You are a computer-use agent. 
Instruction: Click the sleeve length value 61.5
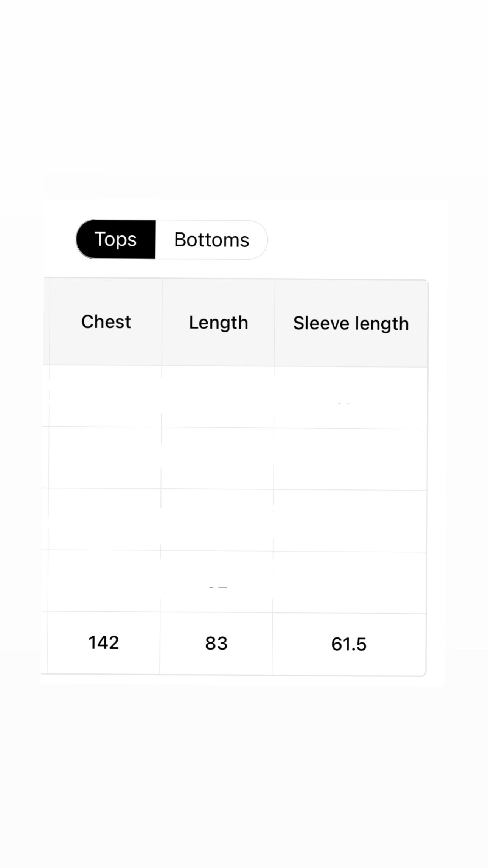[x=349, y=644]
